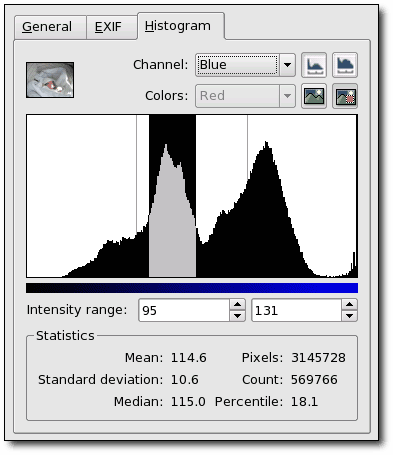The image size is (393, 455).
Task: Select the logarithmic histogram scale icon
Action: [x=345, y=65]
